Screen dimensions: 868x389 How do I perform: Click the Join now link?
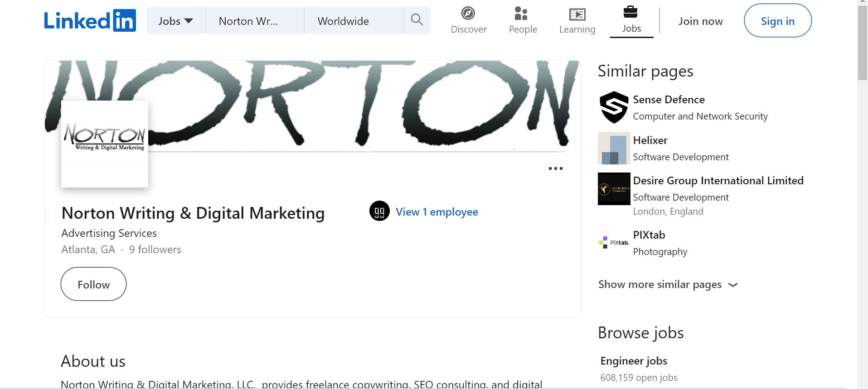coord(700,21)
